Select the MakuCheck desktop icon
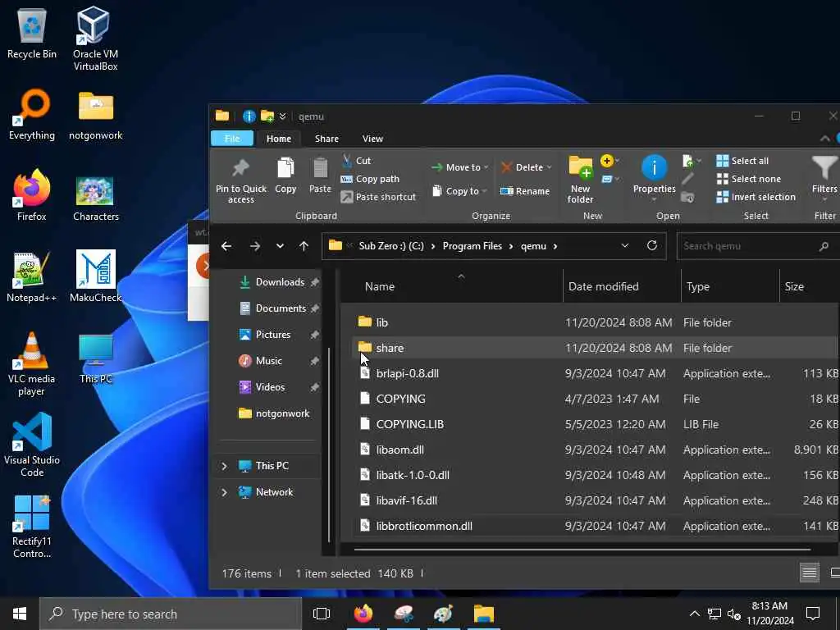 pyautogui.click(x=95, y=276)
